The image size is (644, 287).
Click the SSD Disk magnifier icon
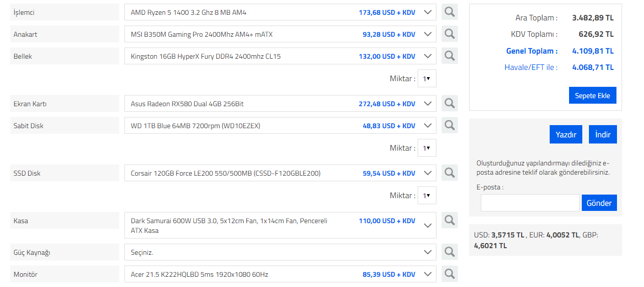click(449, 173)
